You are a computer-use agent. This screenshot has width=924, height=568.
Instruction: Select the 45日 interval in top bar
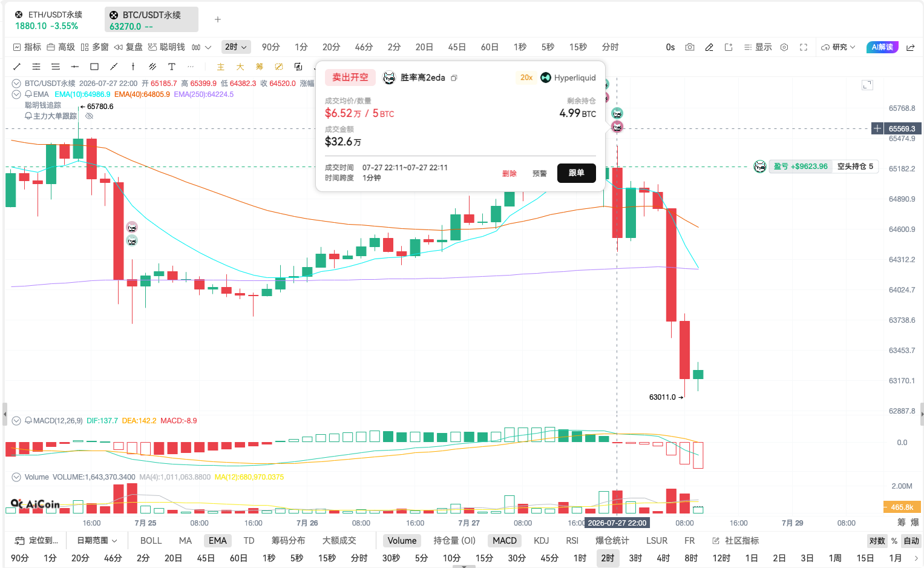pos(457,47)
